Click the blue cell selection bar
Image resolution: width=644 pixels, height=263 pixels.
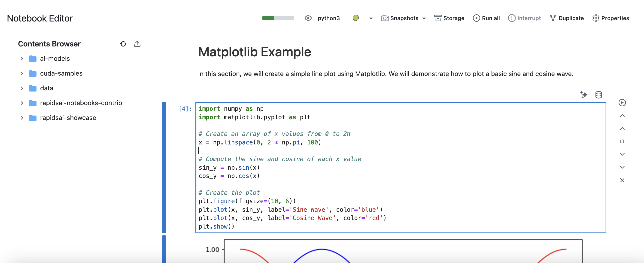[164, 167]
